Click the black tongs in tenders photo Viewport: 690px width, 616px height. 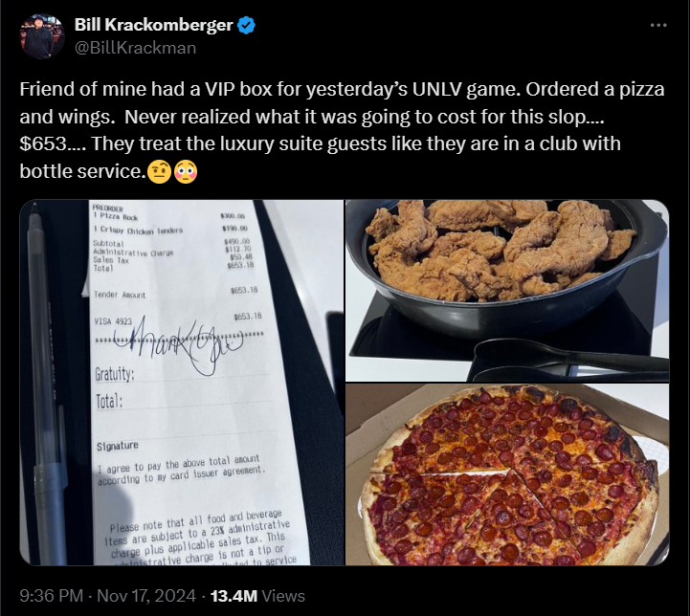click(x=568, y=361)
